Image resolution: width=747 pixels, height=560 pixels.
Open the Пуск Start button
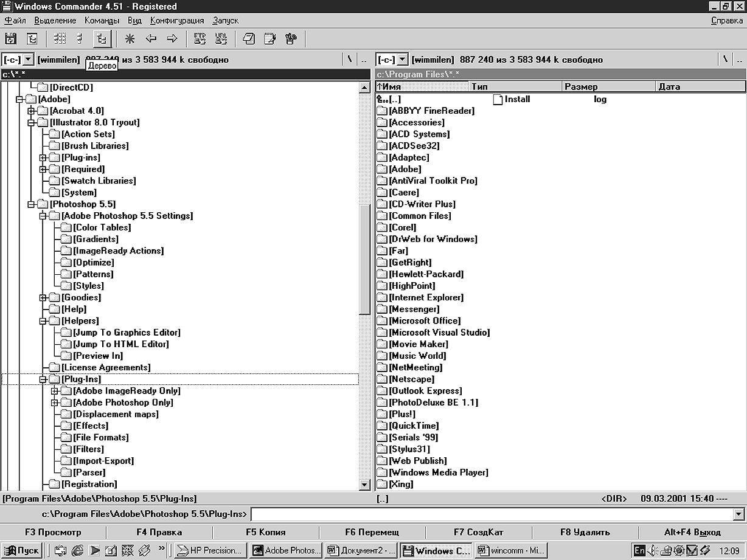[x=21, y=550]
